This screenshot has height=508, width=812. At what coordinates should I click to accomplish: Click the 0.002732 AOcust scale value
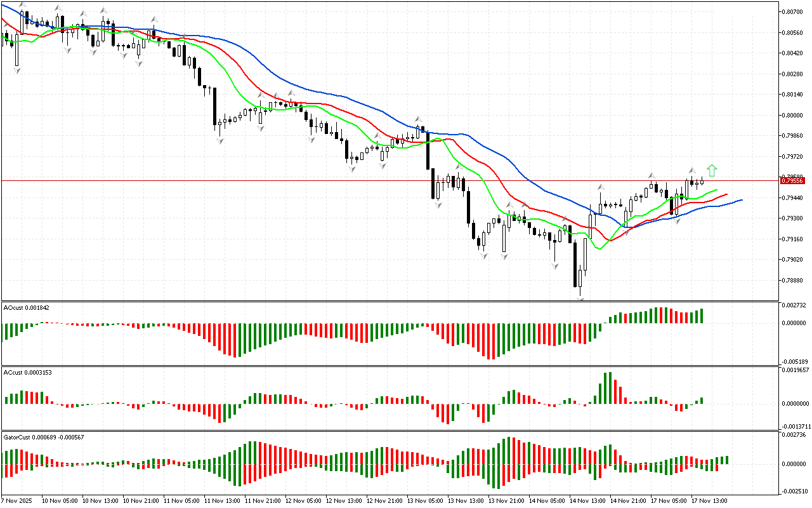794,305
